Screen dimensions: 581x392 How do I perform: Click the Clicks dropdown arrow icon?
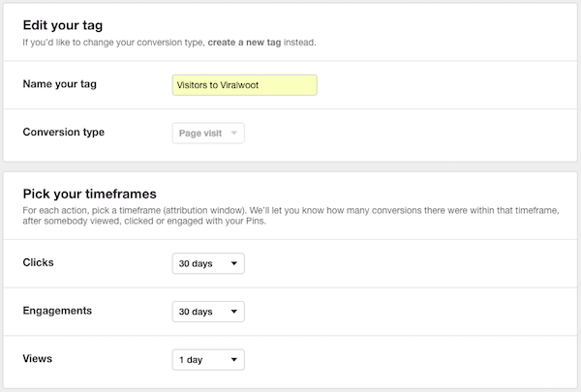coord(233,263)
